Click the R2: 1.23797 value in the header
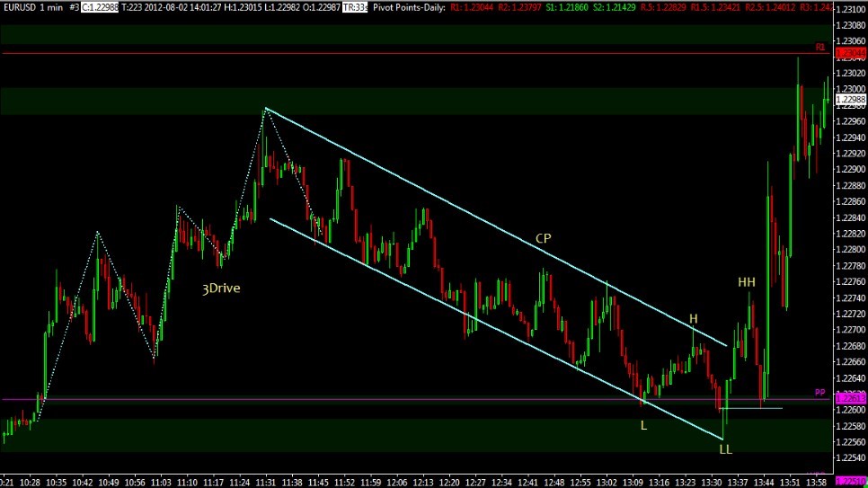 pyautogui.click(x=519, y=8)
